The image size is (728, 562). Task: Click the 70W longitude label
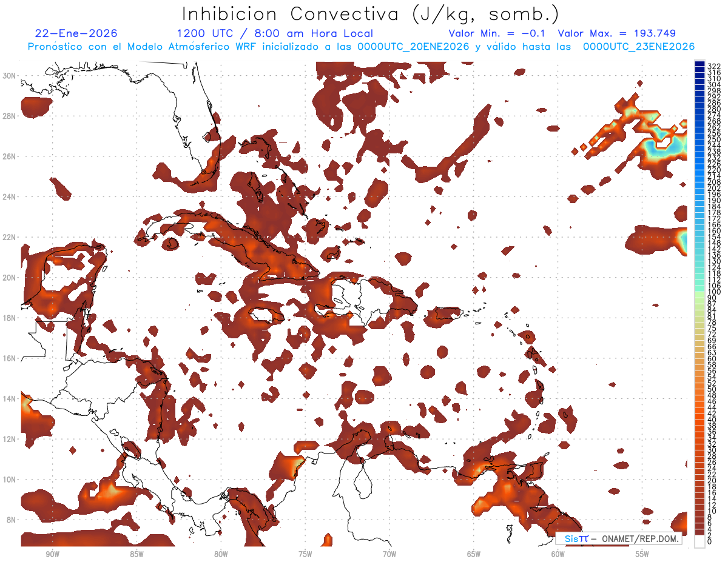tap(389, 554)
